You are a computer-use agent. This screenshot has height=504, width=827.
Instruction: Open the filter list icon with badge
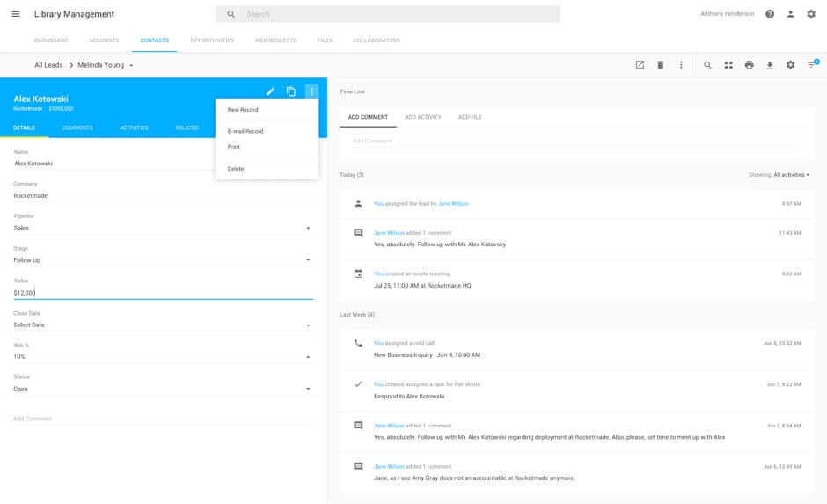click(x=812, y=65)
